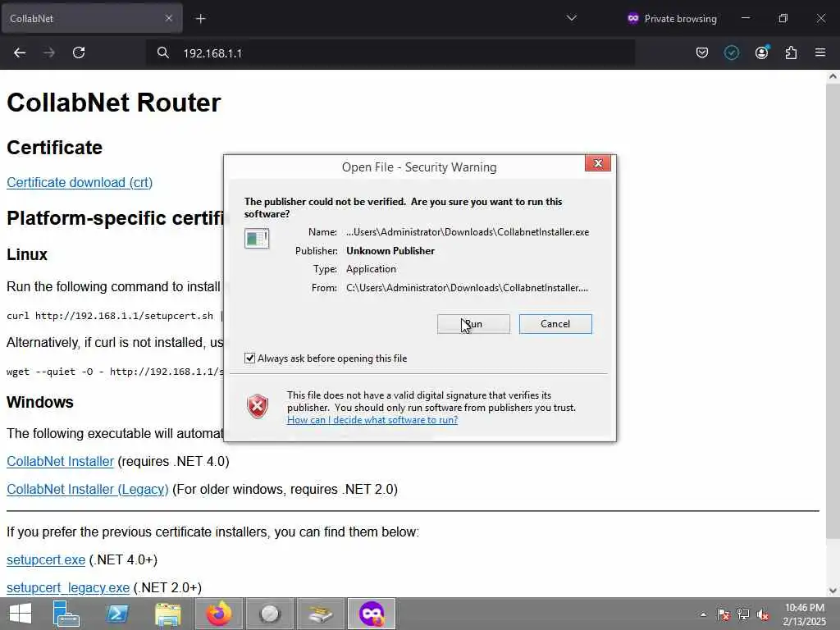Download setupcert_legacy.exe link

point(68,587)
